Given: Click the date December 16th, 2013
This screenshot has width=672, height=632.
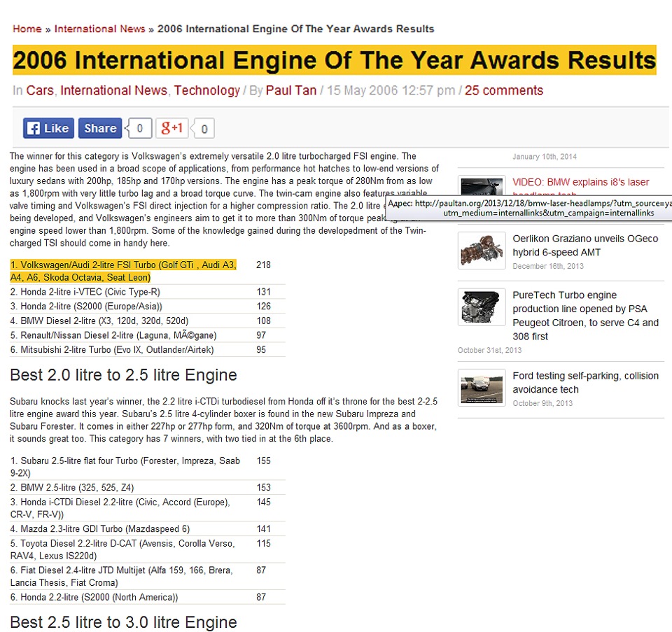Looking at the screenshot, I should click(x=548, y=266).
